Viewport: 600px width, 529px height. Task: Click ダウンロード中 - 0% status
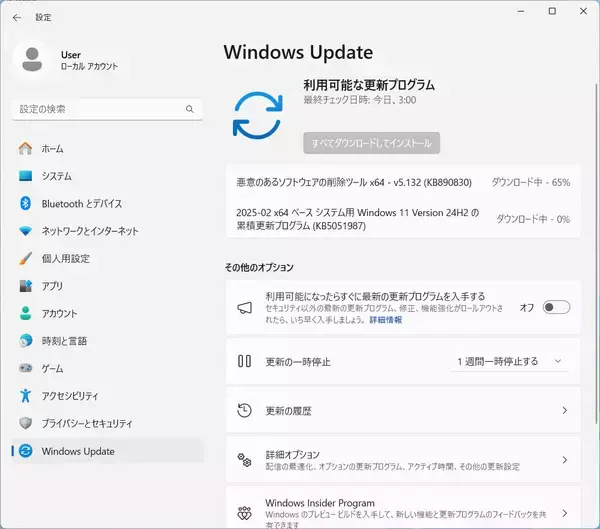[533, 219]
